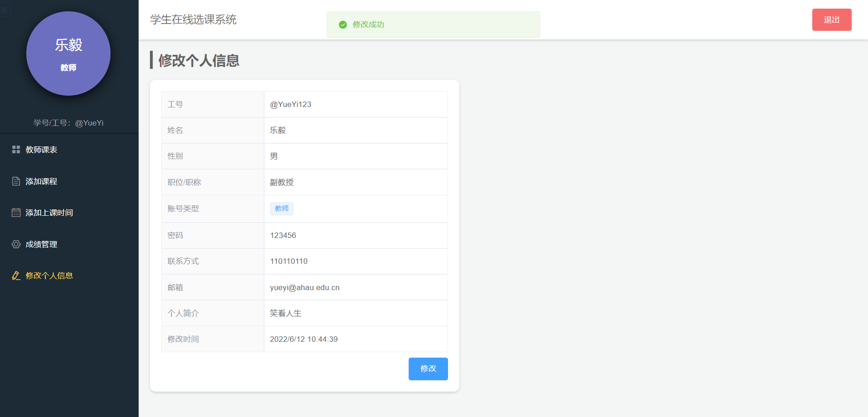Click the 工号 value @YueYi123
The image size is (868, 417).
click(291, 104)
